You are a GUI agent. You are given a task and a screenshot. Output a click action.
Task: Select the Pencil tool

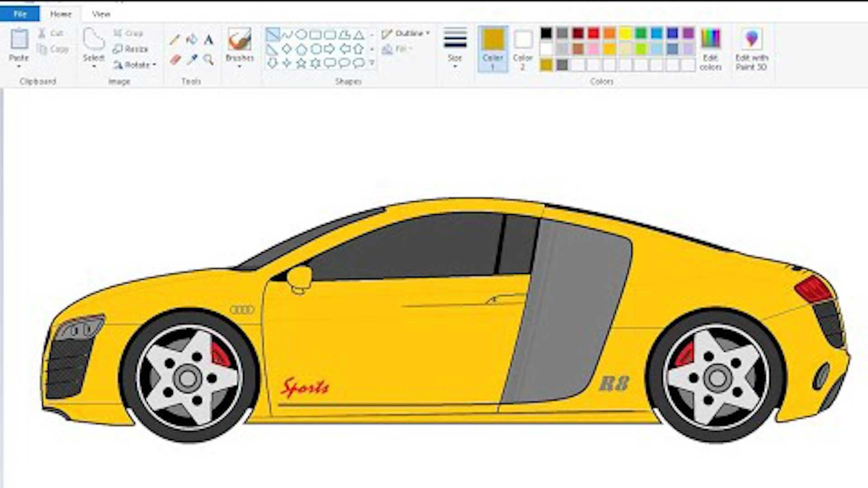click(x=175, y=40)
